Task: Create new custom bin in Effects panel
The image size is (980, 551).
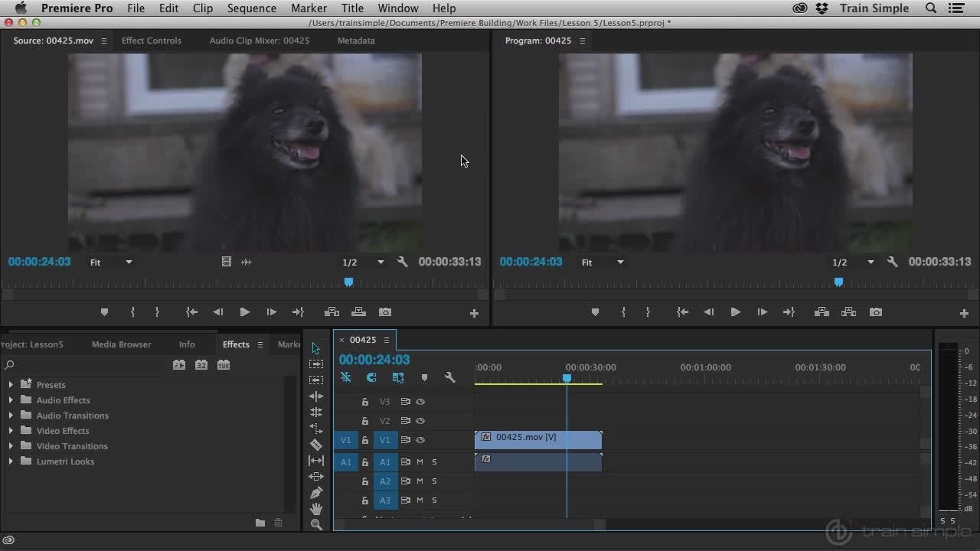Action: coord(260,523)
